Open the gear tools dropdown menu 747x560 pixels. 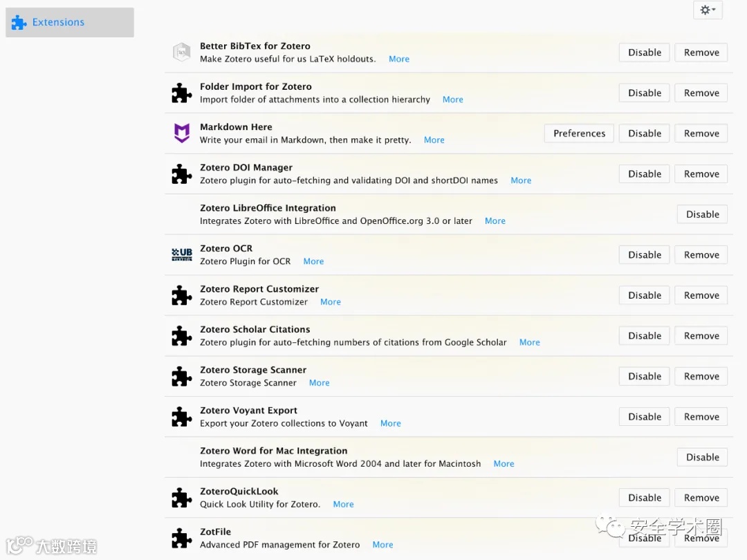pyautogui.click(x=708, y=10)
